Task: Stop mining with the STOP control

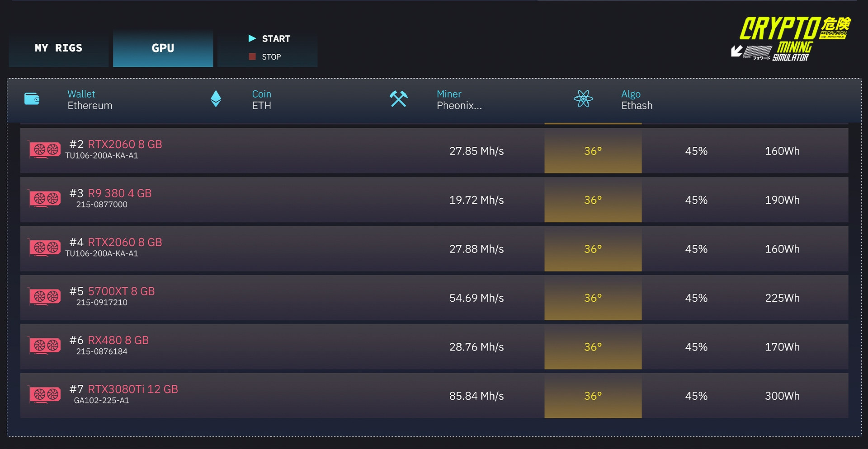Action: click(x=266, y=57)
